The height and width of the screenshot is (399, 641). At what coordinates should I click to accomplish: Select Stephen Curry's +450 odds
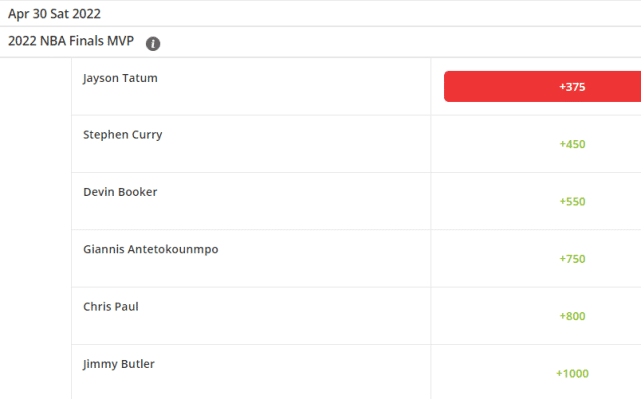click(x=572, y=144)
